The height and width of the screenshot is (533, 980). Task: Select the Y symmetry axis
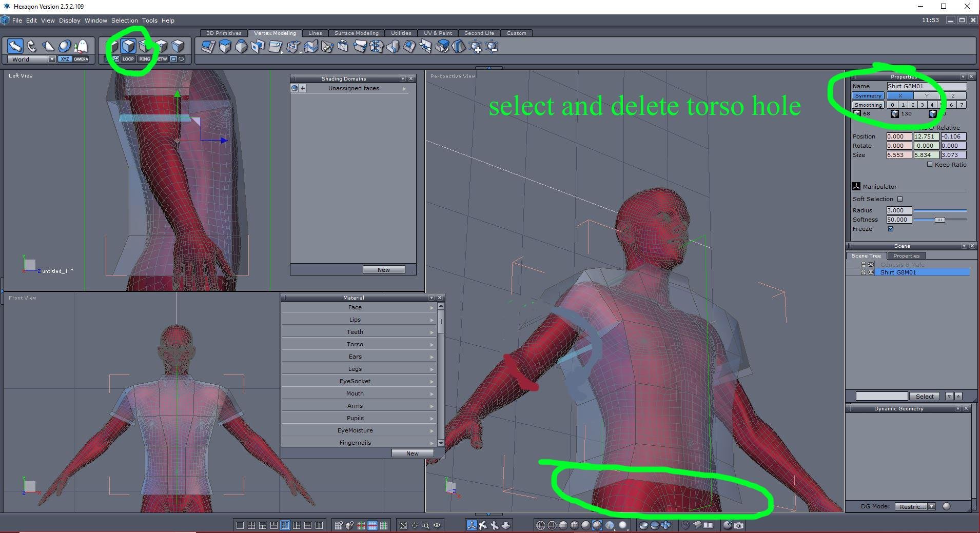pyautogui.click(x=927, y=95)
